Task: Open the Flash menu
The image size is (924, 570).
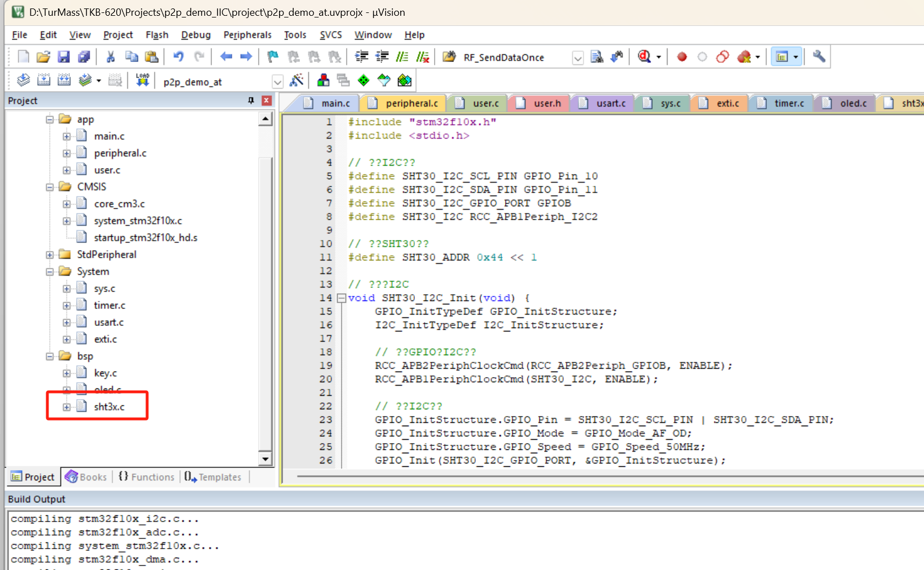Action: pyautogui.click(x=157, y=35)
